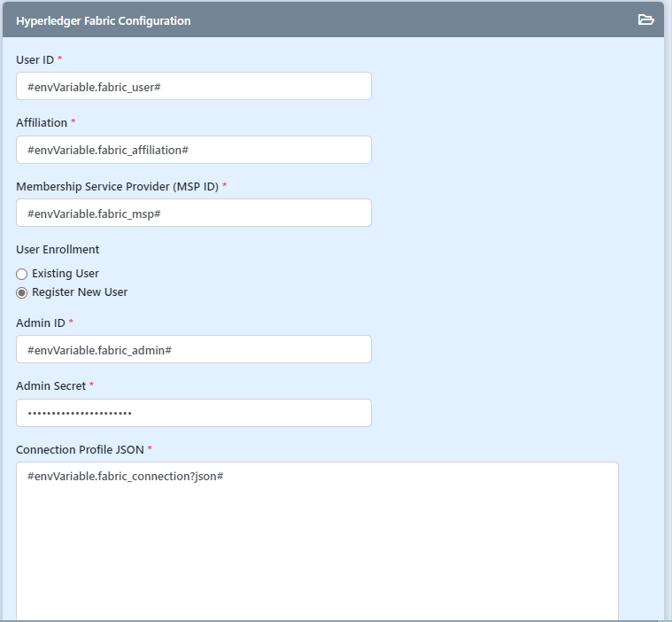Click the open folder icon in header
The image size is (672, 622).
645,20
